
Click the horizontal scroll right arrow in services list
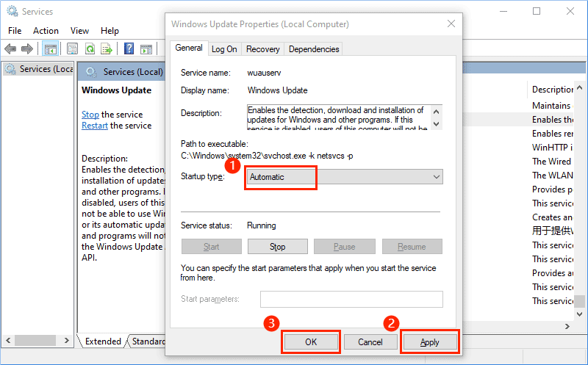point(567,326)
